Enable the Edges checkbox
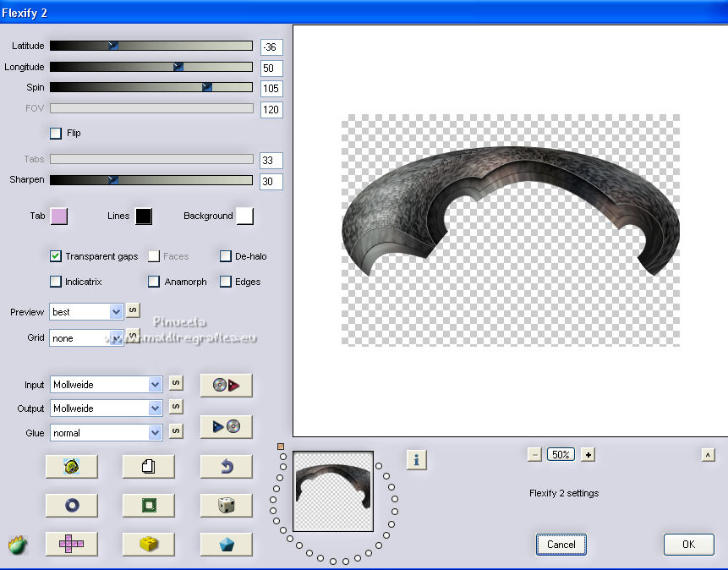Image resolution: width=728 pixels, height=570 pixels. pos(225,282)
